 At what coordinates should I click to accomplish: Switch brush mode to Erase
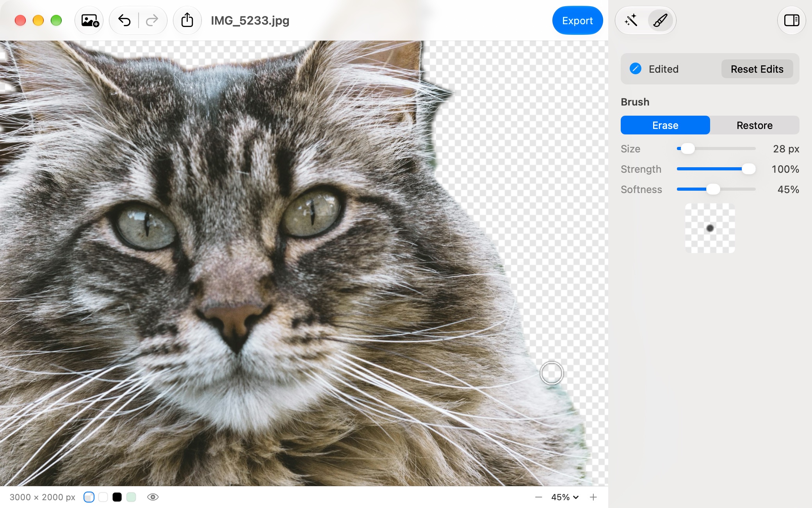coord(665,125)
